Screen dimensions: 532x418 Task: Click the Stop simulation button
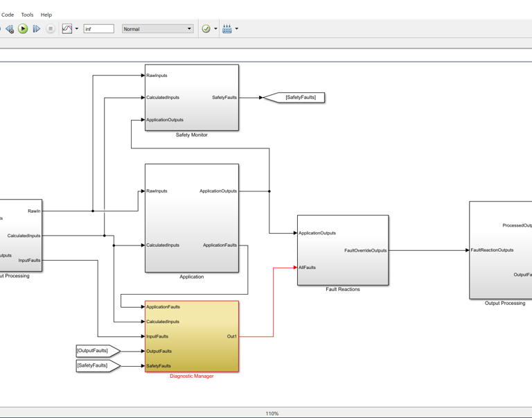pos(50,29)
